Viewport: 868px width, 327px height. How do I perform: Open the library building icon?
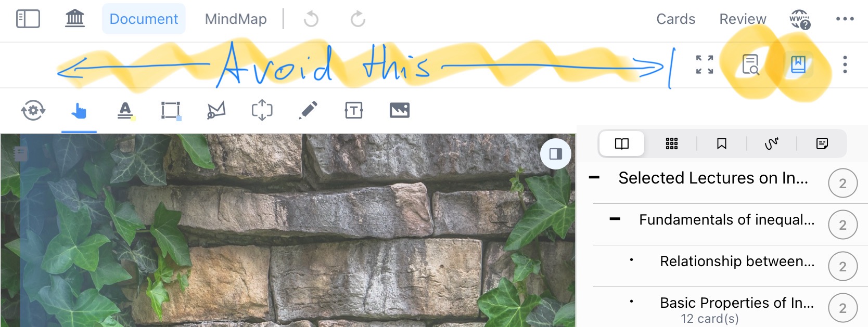click(75, 18)
